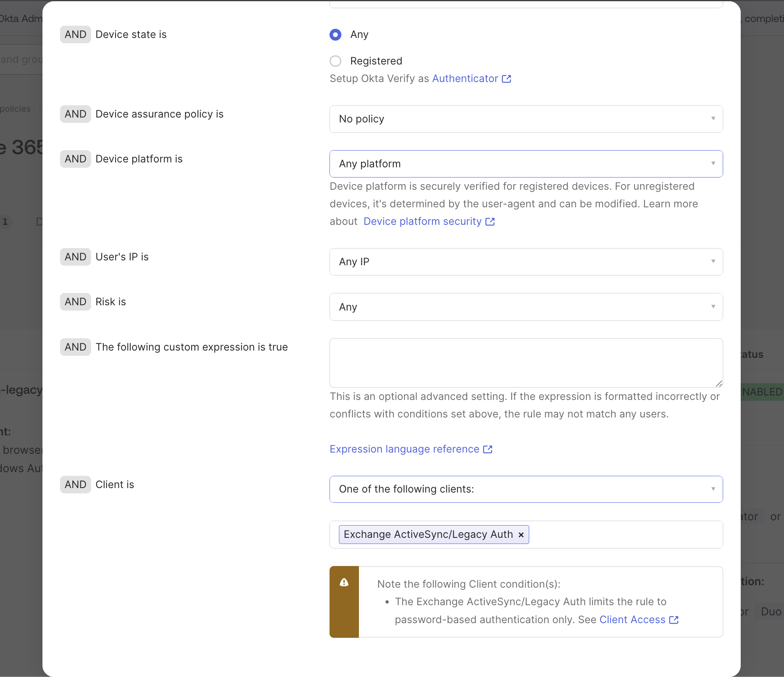784x677 pixels.
Task: Click the warning icon in the note box
Action: click(344, 582)
